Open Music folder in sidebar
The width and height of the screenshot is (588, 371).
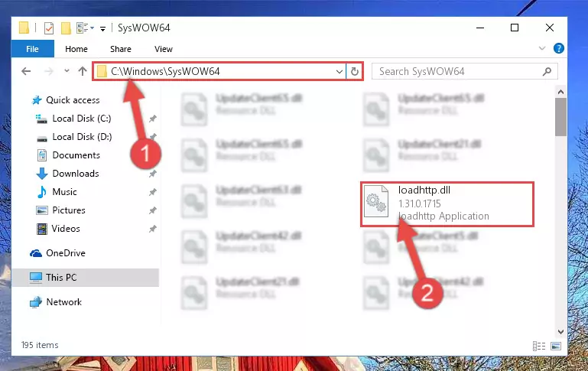pyautogui.click(x=64, y=192)
